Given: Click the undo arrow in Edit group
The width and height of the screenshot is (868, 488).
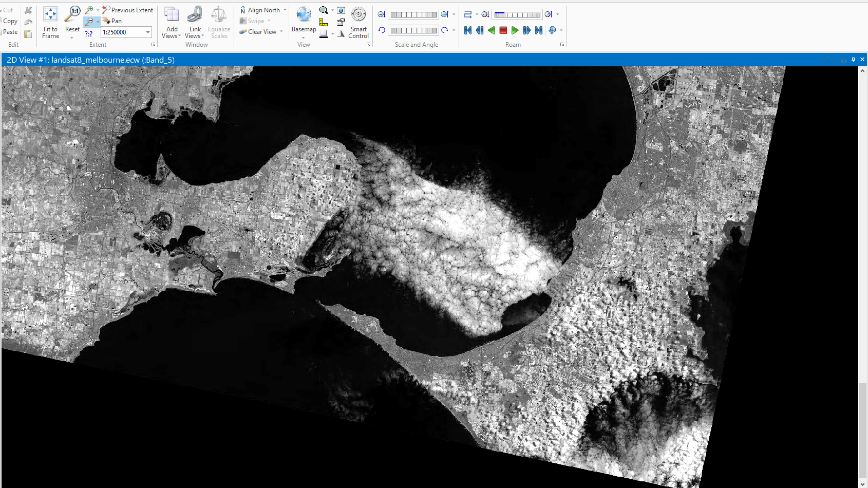Looking at the screenshot, I should [x=28, y=22].
